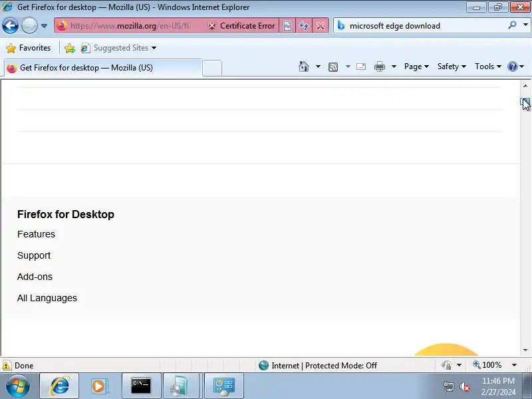
Task: Click the greyed Forward arrow button
Action: [x=29, y=25]
